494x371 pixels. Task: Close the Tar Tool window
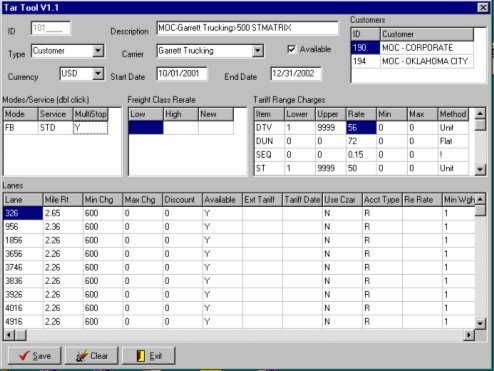(483, 8)
